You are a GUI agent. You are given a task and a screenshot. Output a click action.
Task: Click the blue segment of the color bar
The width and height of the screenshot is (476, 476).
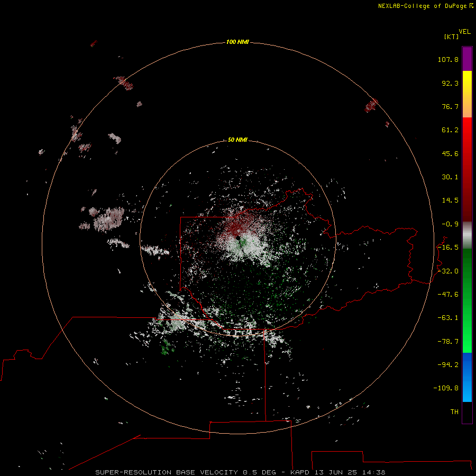coord(467,377)
